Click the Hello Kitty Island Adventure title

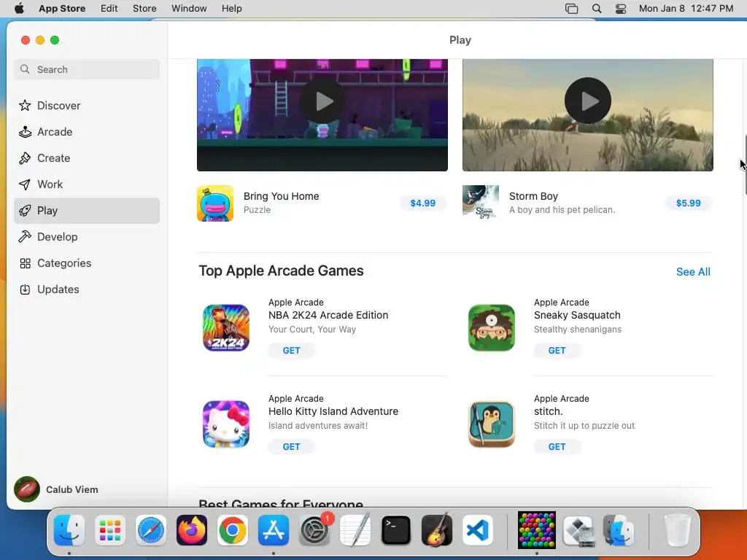pos(333,411)
